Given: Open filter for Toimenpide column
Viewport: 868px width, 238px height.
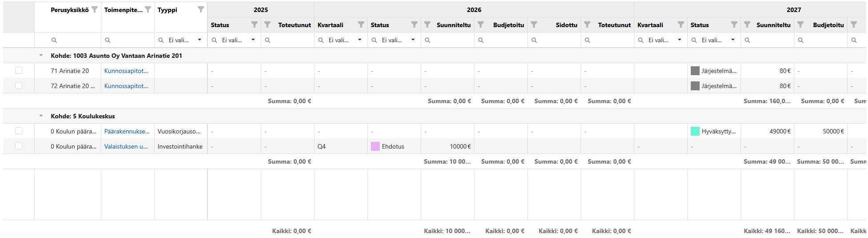Looking at the screenshot, I should point(148,9).
